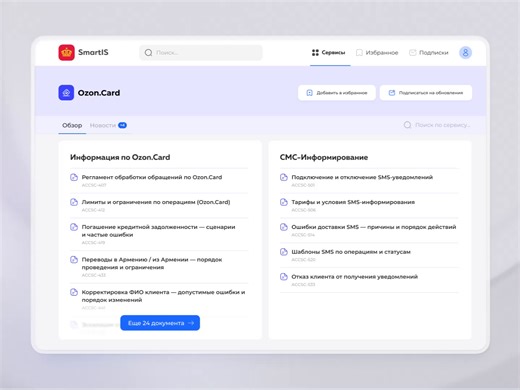Open the user profile avatar
The image size is (520, 390).
pos(465,52)
